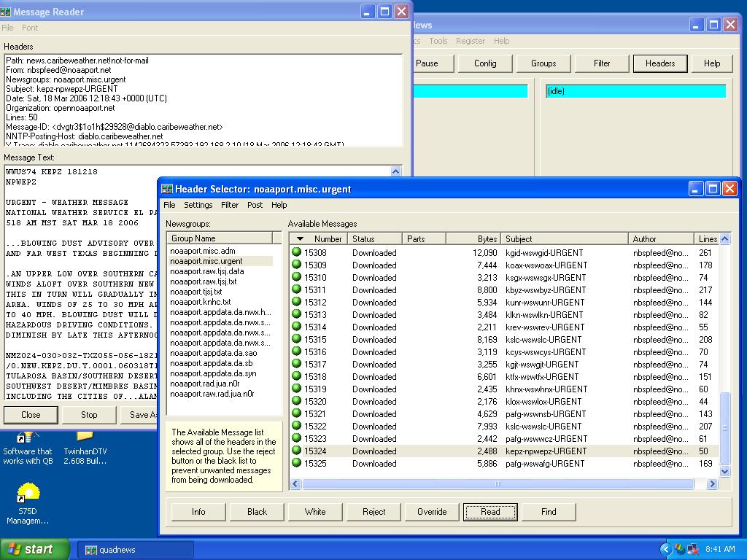
Task: Open the Post menu in Header Selector
Action: point(255,205)
